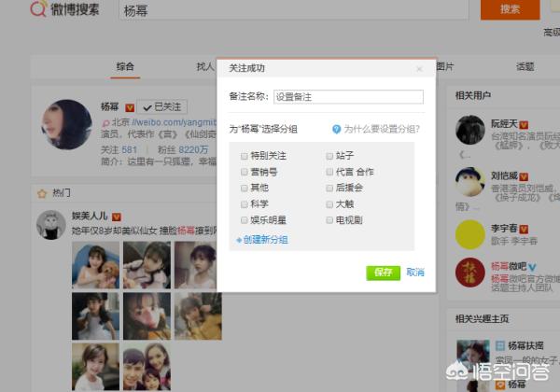Image resolution: width=560 pixels, height=392 pixels.
Task: Click the 热门 star icon
Action: tap(42, 193)
